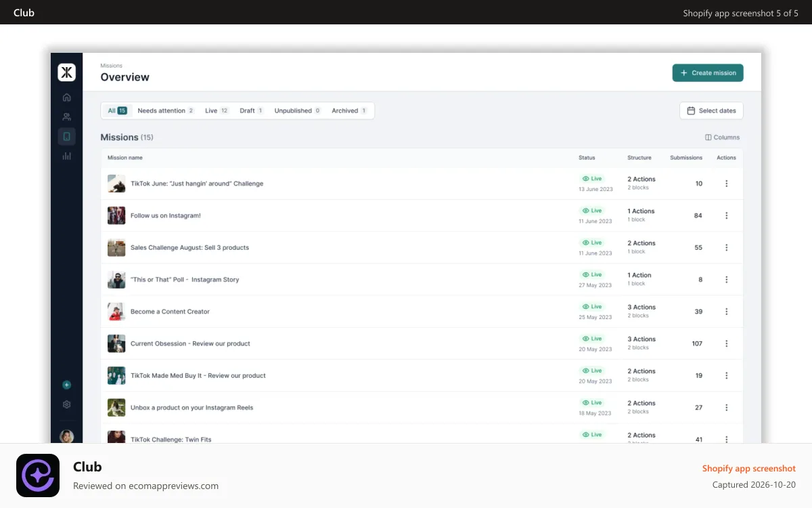Switch to Needs attention tab
The height and width of the screenshot is (508, 812).
[166, 110]
